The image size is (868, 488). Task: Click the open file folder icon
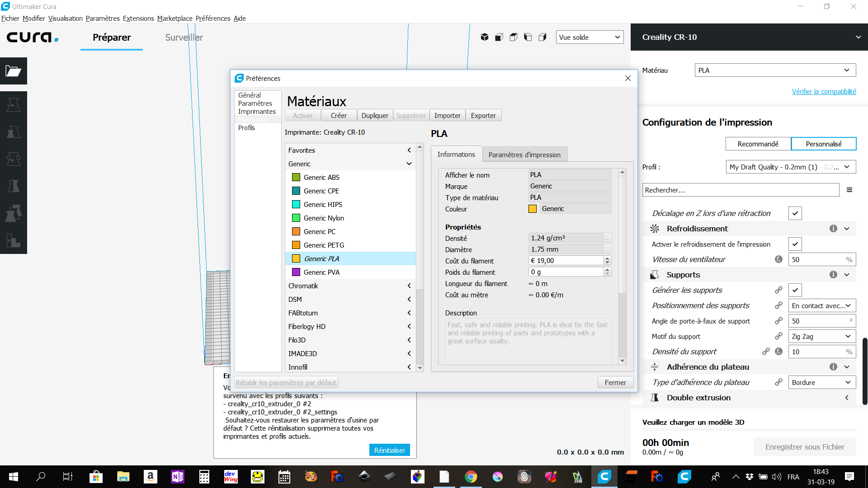14,71
